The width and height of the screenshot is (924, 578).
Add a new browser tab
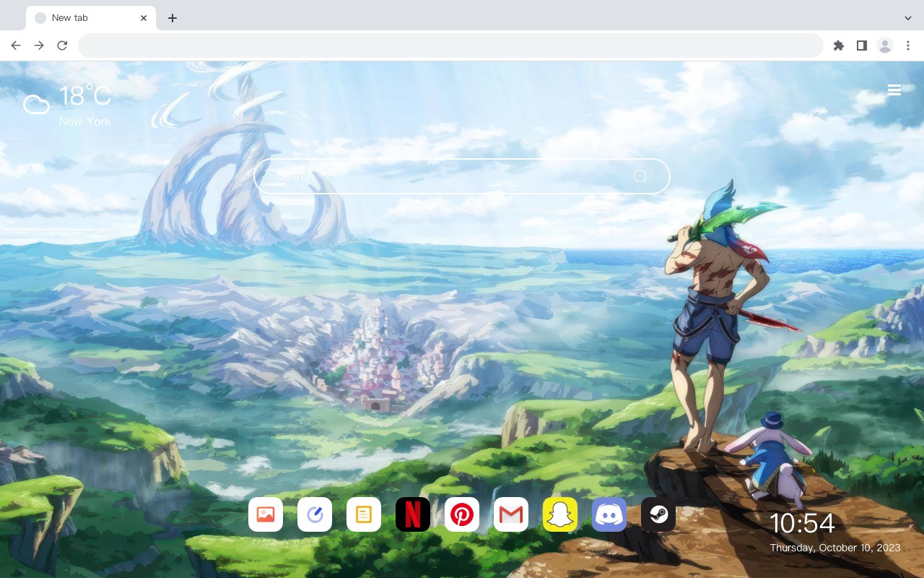coord(172,18)
